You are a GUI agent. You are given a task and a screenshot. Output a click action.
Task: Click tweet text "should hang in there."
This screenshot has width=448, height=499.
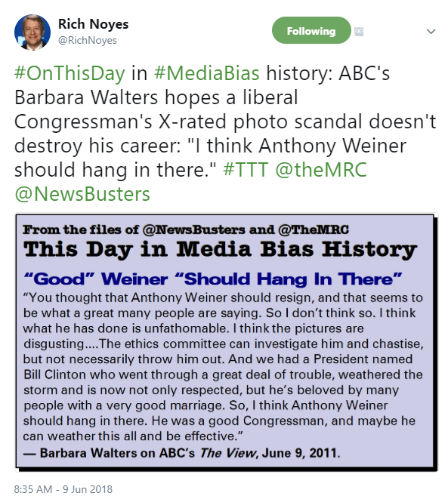116,169
